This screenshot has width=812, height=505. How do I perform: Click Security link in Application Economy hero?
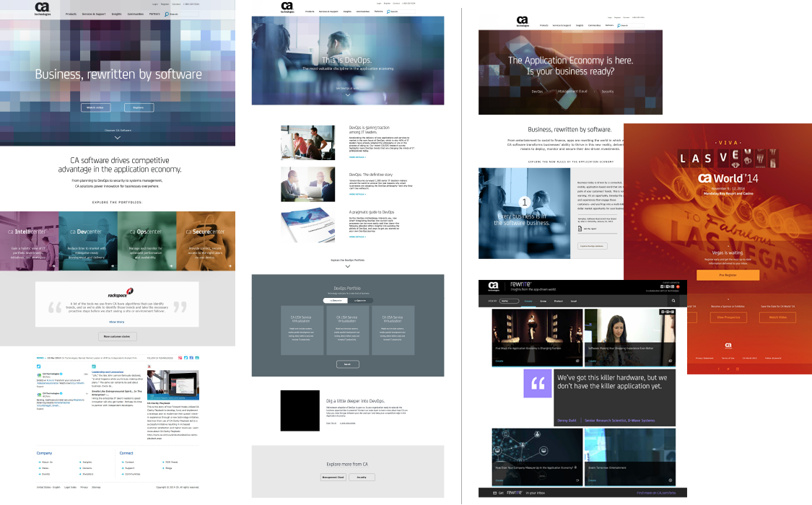click(x=608, y=92)
